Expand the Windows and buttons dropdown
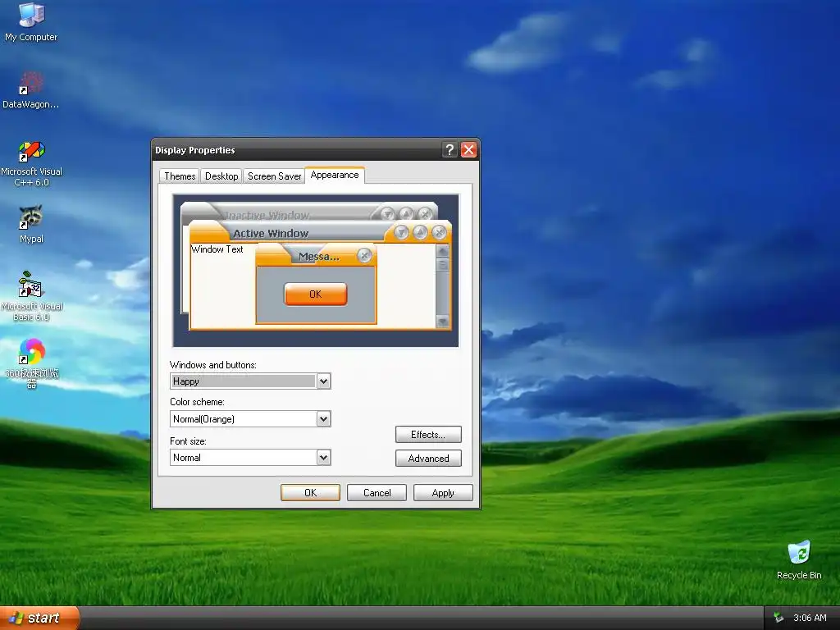Screen dimensions: 840x630 click(323, 381)
